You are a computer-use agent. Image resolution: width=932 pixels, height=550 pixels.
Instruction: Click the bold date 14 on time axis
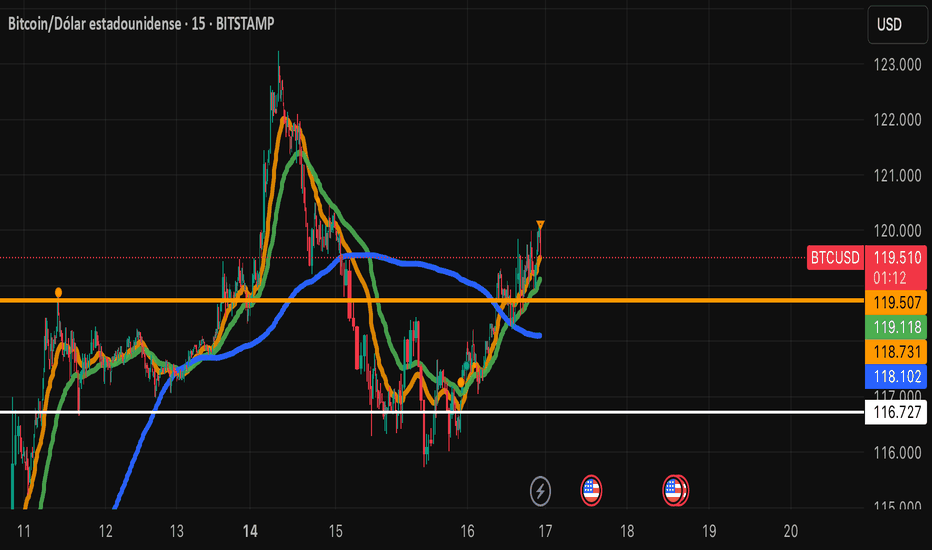[250, 531]
